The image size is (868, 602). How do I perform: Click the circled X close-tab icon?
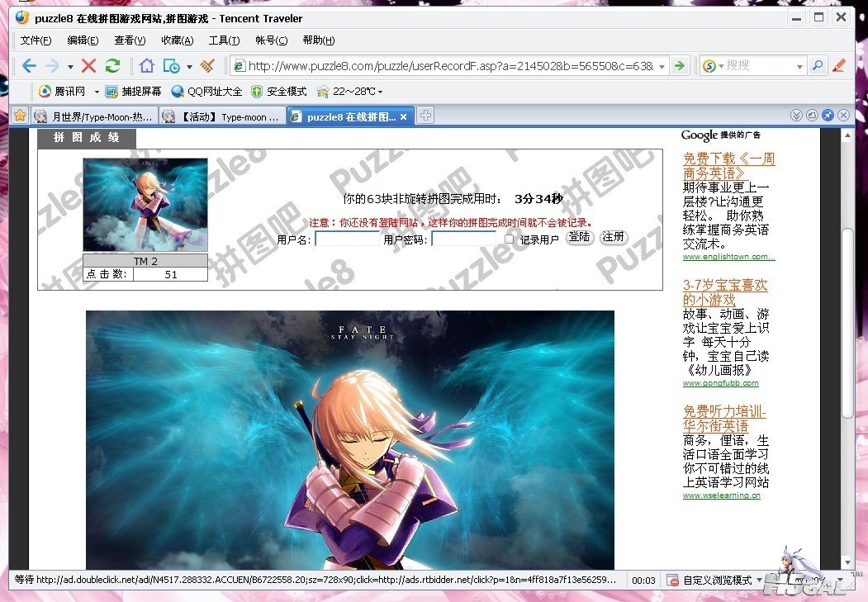[x=843, y=115]
